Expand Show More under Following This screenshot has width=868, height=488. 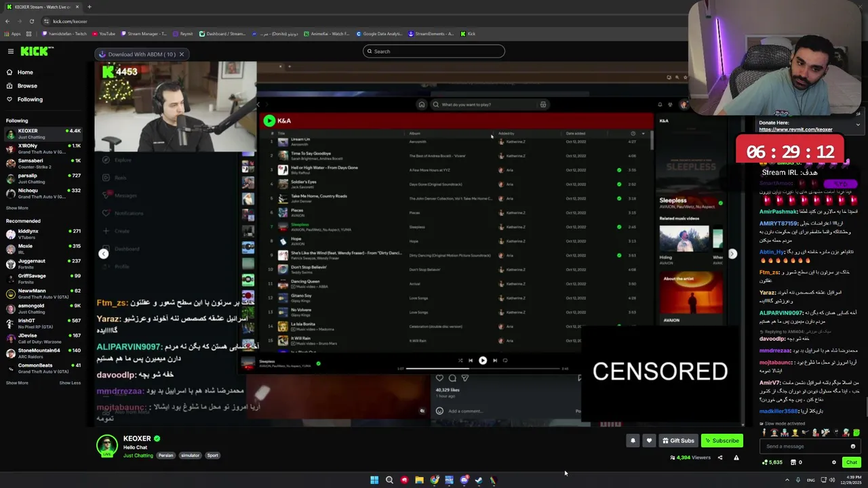click(x=17, y=208)
